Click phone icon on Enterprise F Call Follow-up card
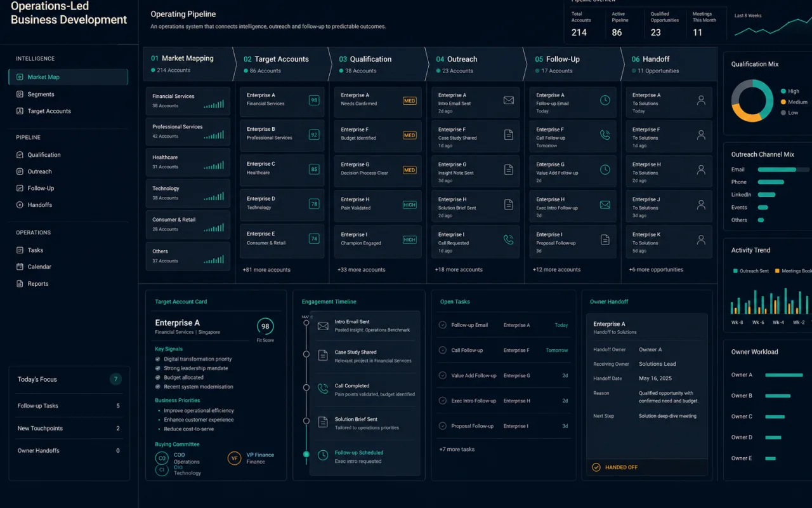812x508 pixels. [x=605, y=135]
